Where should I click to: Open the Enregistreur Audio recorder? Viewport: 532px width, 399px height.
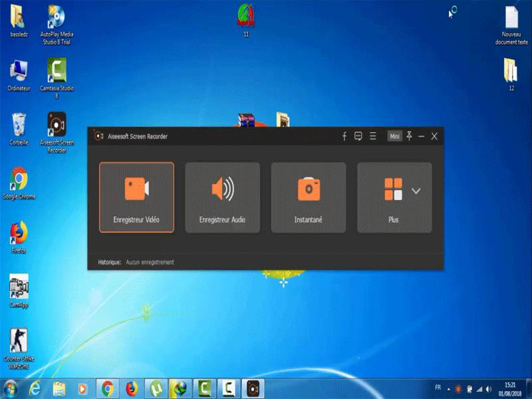(222, 197)
